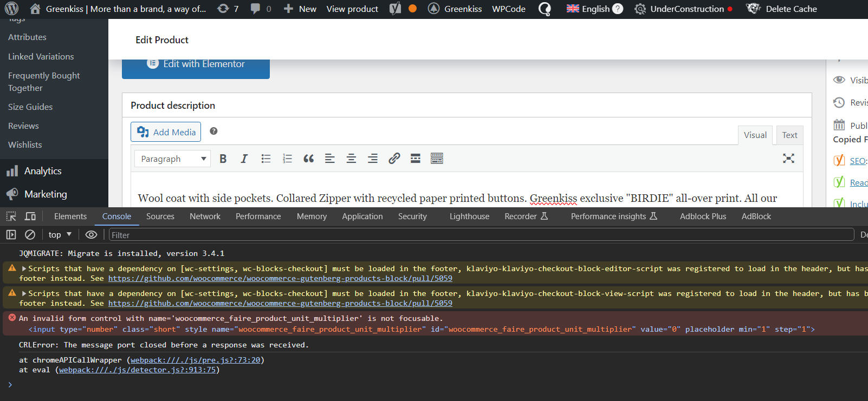Open Wishlists in the sidebar
Viewport: 868px width, 401px height.
[x=25, y=144]
